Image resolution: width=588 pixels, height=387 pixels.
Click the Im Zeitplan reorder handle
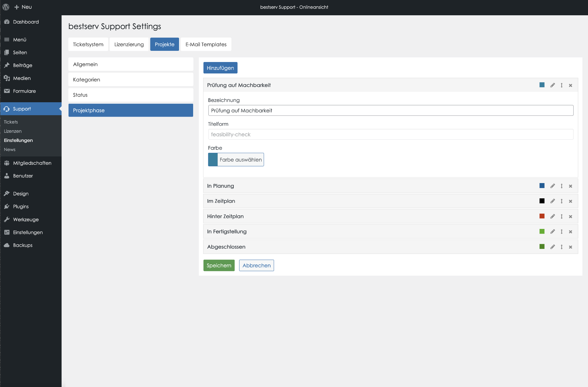562,201
